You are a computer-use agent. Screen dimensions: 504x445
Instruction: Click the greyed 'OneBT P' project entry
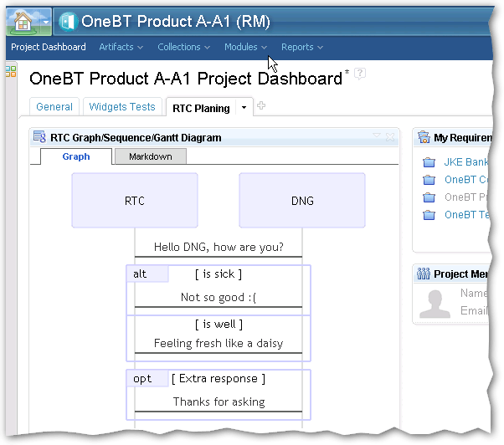[466, 197]
